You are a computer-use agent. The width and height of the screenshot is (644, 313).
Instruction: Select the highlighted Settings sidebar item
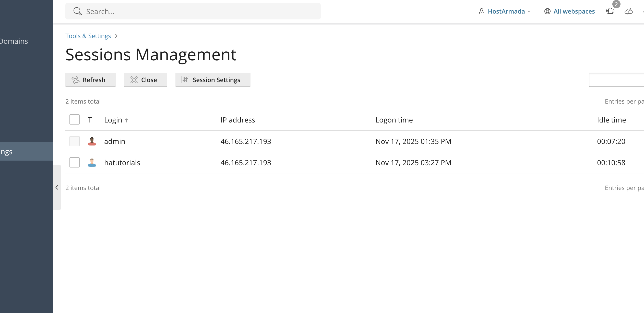click(x=27, y=151)
